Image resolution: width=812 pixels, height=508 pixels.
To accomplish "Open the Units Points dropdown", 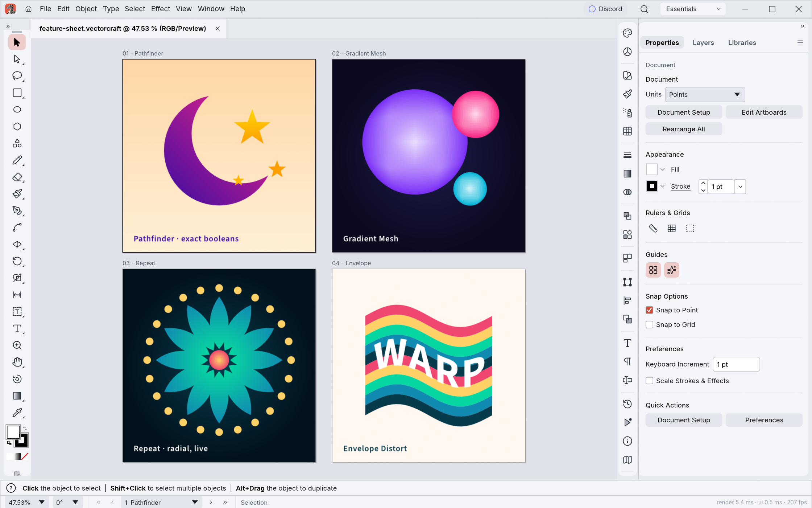I will [705, 95].
